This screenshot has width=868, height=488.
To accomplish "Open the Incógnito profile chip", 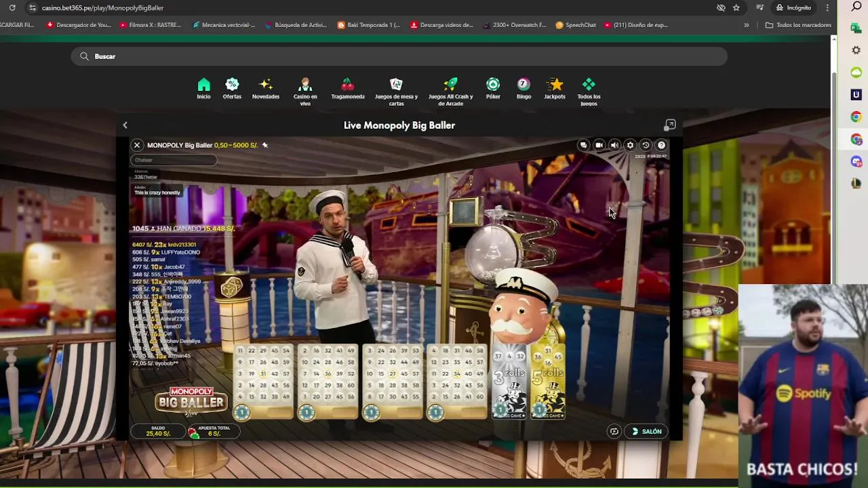I will [x=793, y=7].
